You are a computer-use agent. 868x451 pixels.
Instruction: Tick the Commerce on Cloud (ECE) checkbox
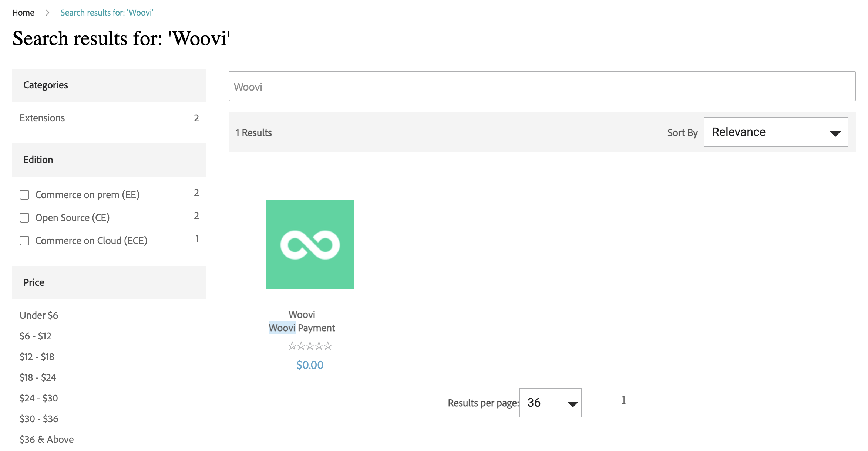pos(24,241)
